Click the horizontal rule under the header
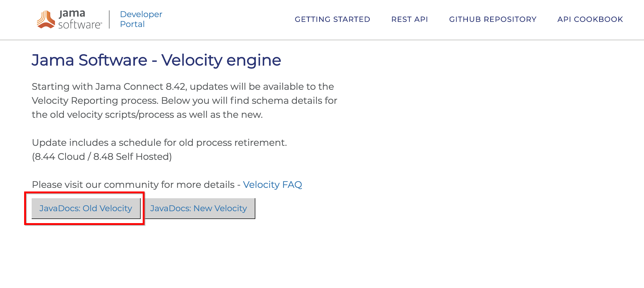Viewport: 644px width, 288px height. [322, 40]
